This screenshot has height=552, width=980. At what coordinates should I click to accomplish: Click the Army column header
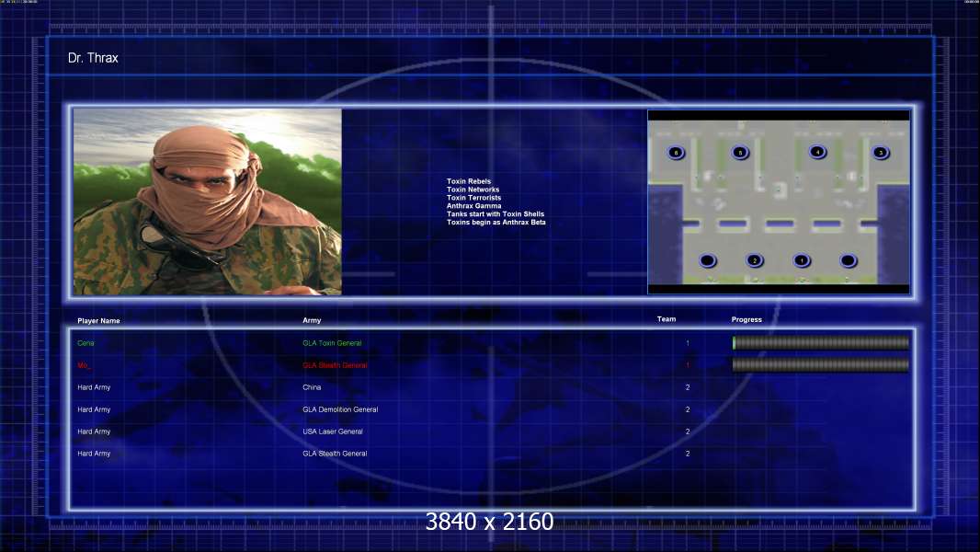(x=312, y=320)
